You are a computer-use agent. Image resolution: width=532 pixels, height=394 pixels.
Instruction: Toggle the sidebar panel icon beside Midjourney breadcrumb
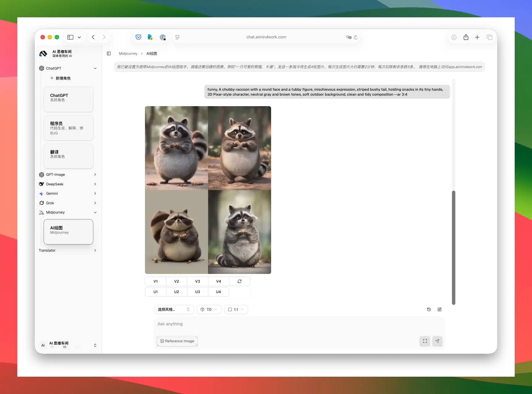(109, 54)
